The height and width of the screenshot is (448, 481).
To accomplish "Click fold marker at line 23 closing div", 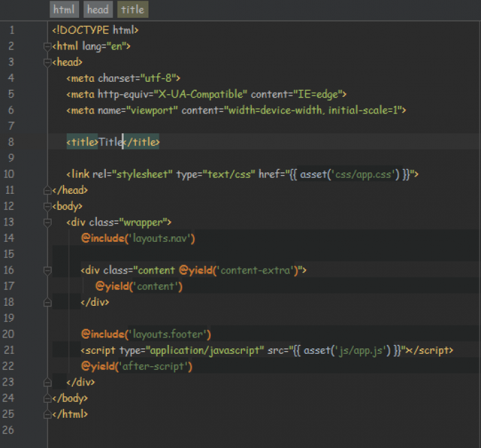I will point(47,383).
